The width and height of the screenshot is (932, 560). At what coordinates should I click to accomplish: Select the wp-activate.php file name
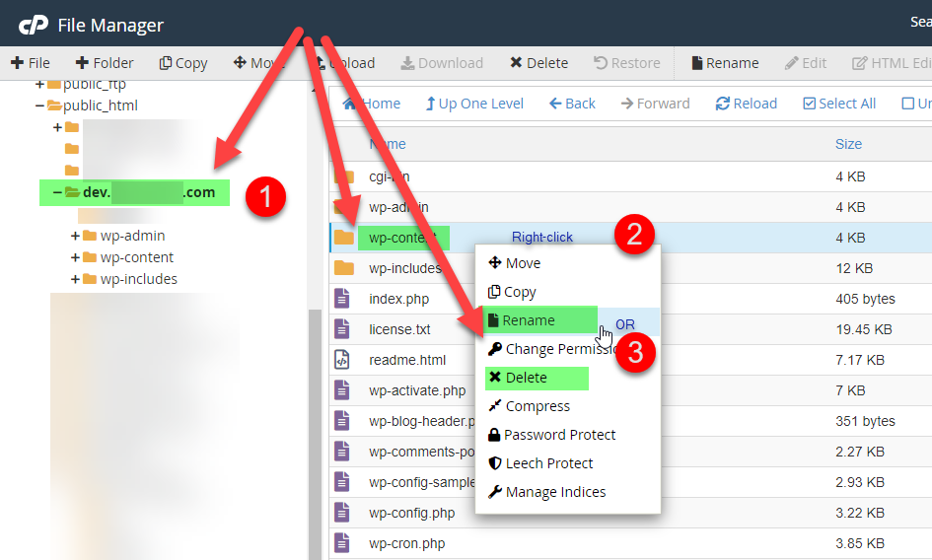tap(417, 390)
